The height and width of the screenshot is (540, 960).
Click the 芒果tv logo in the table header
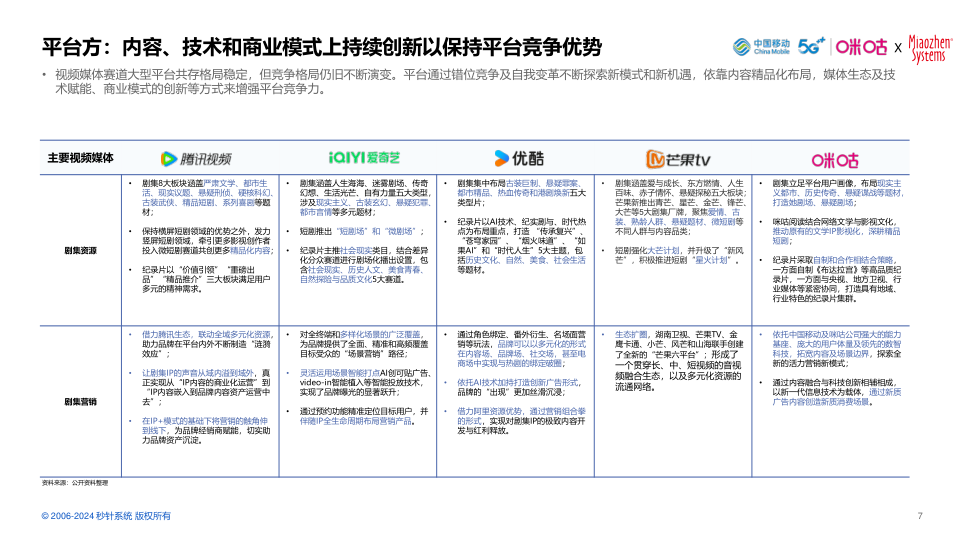click(678, 159)
